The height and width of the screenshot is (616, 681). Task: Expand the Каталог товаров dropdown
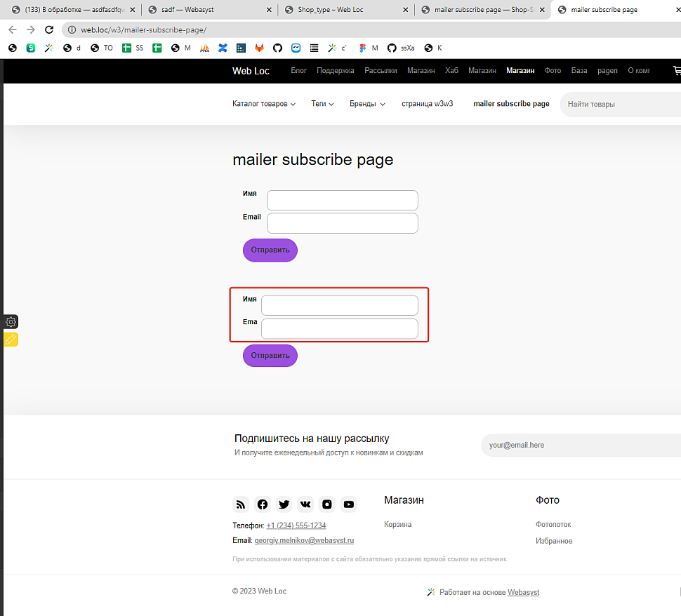click(263, 104)
